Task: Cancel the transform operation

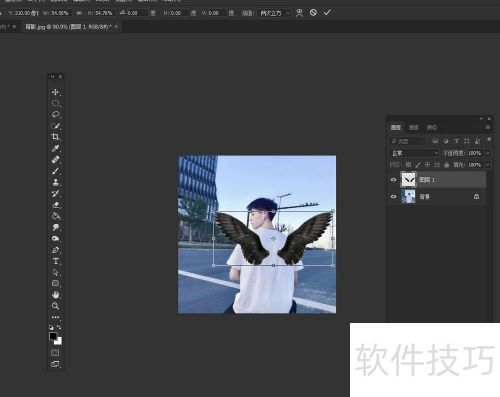Action: point(313,13)
